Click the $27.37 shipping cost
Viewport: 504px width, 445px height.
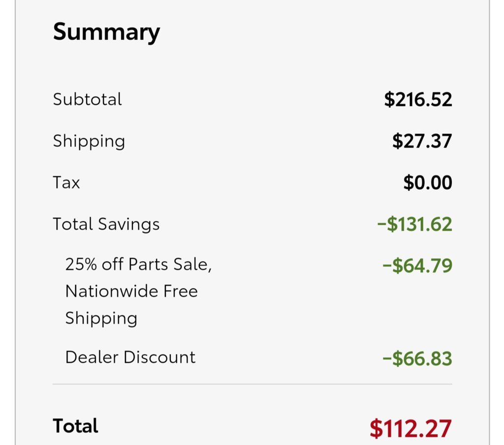coord(422,141)
